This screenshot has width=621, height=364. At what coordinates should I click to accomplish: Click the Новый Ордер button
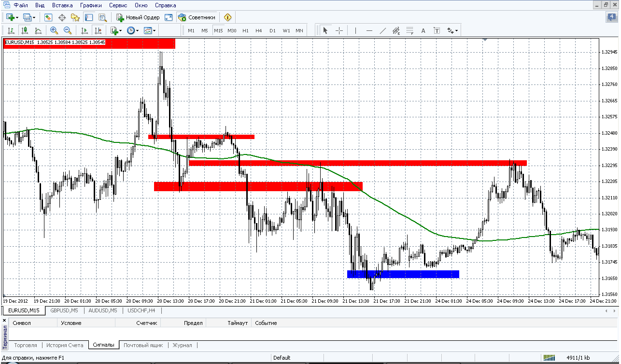pyautogui.click(x=138, y=17)
